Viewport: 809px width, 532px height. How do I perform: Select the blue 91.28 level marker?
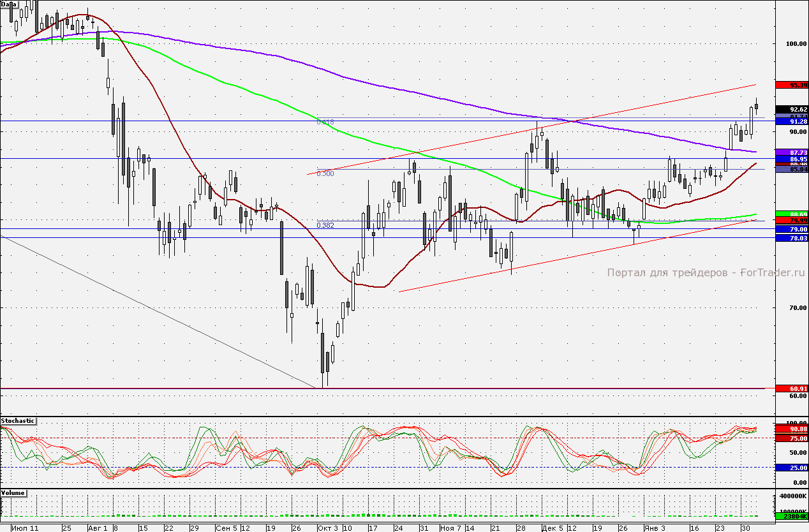click(790, 121)
